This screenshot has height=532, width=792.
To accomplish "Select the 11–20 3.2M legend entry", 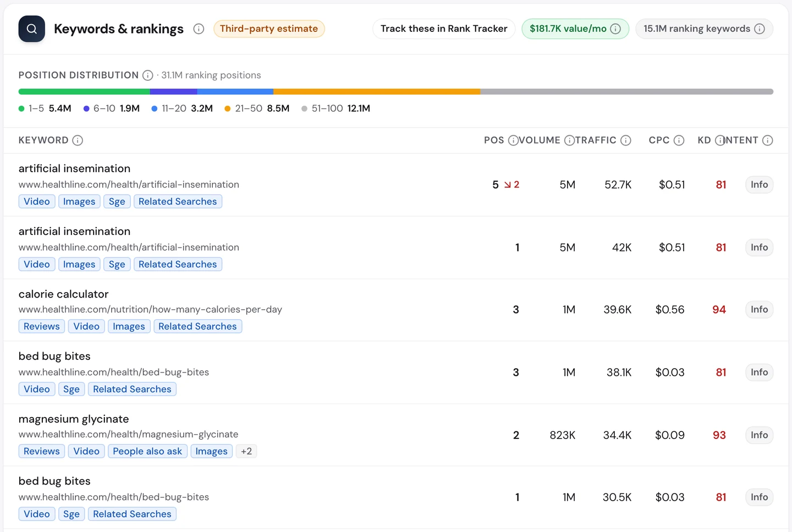I will click(182, 108).
